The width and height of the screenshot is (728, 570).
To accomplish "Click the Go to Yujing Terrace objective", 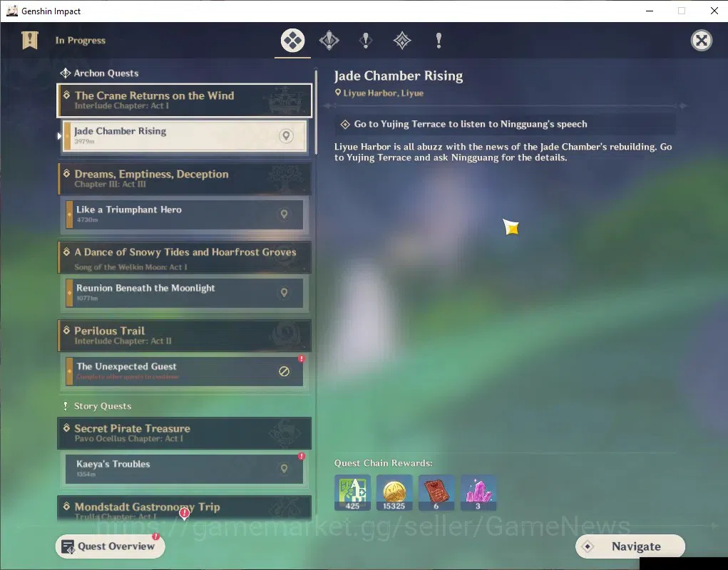I will coord(505,124).
